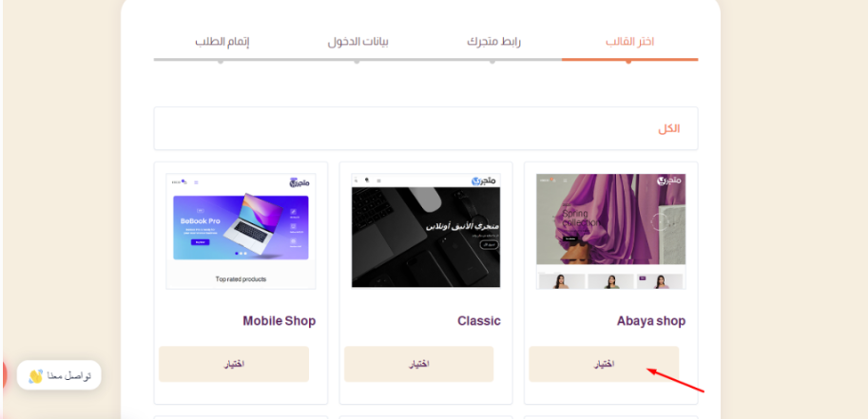Click اختيار button under Classic template
868x419 pixels.
(x=419, y=364)
